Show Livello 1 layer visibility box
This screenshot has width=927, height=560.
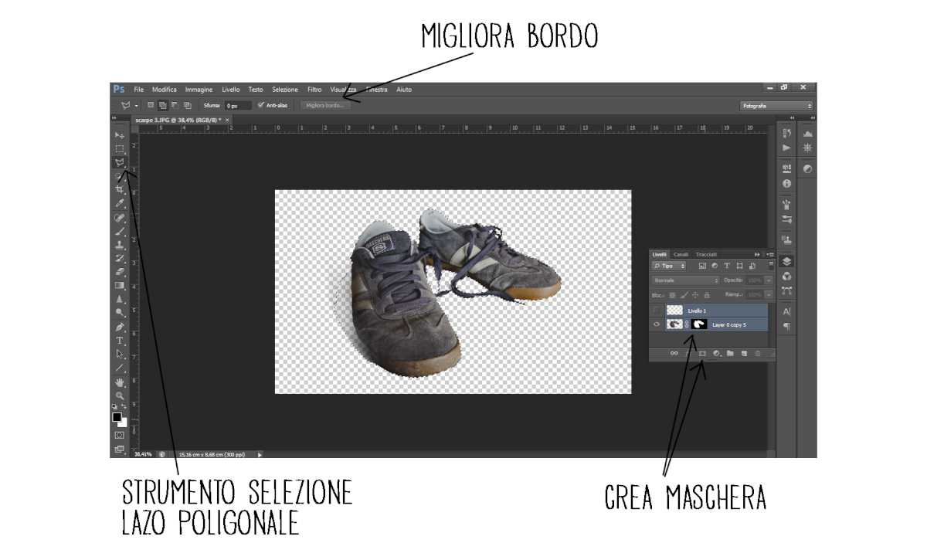[x=657, y=310]
